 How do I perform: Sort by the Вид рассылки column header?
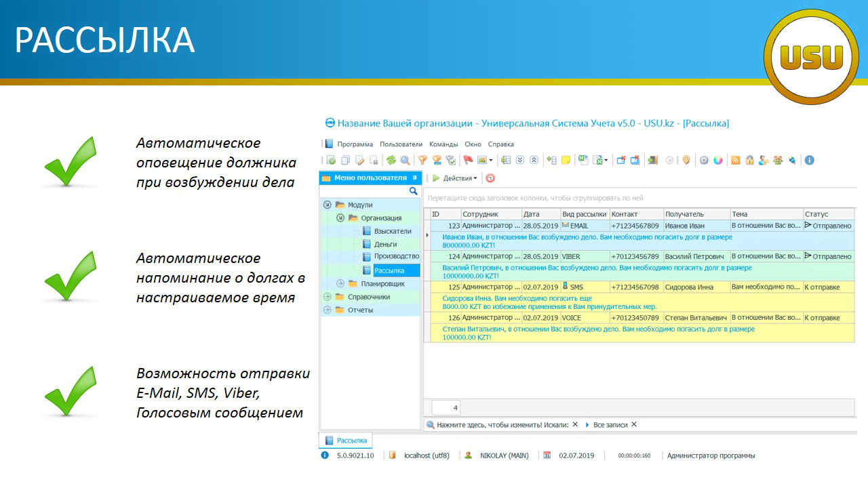pyautogui.click(x=585, y=214)
